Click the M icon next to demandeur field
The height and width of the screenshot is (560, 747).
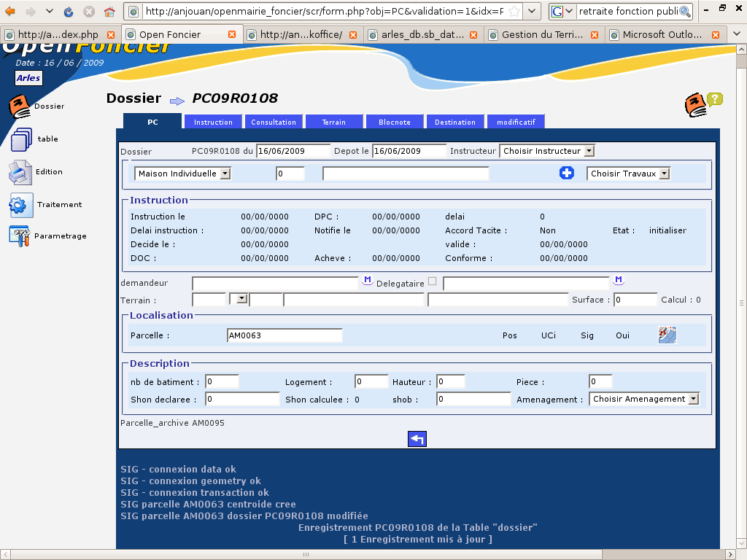368,281
